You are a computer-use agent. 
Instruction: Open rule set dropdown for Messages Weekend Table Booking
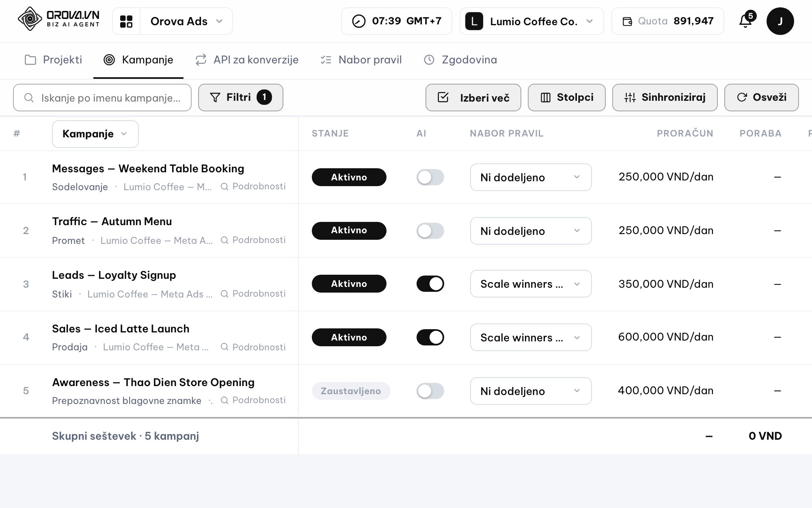tap(531, 177)
